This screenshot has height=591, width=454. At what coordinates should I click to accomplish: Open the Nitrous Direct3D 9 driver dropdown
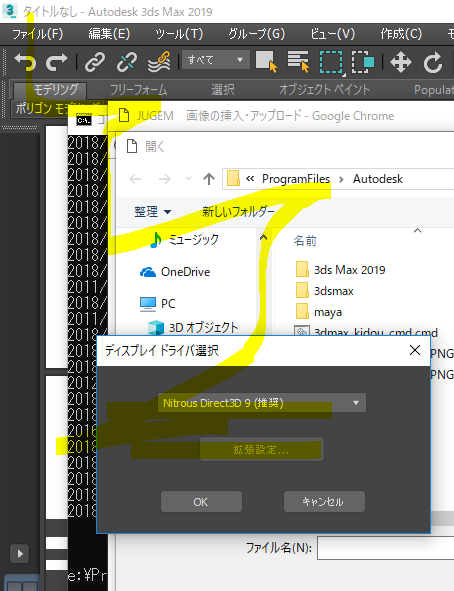coord(261,403)
